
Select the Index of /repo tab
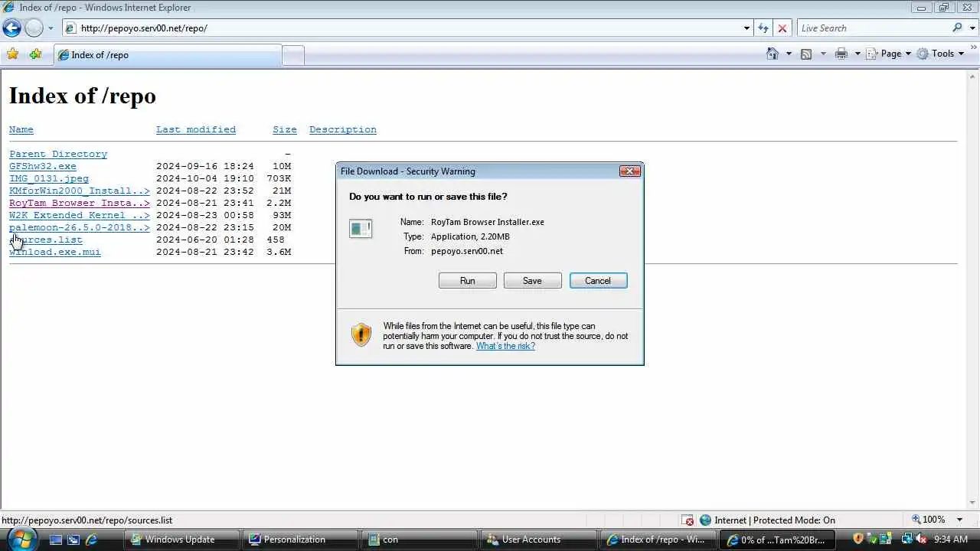(x=168, y=55)
